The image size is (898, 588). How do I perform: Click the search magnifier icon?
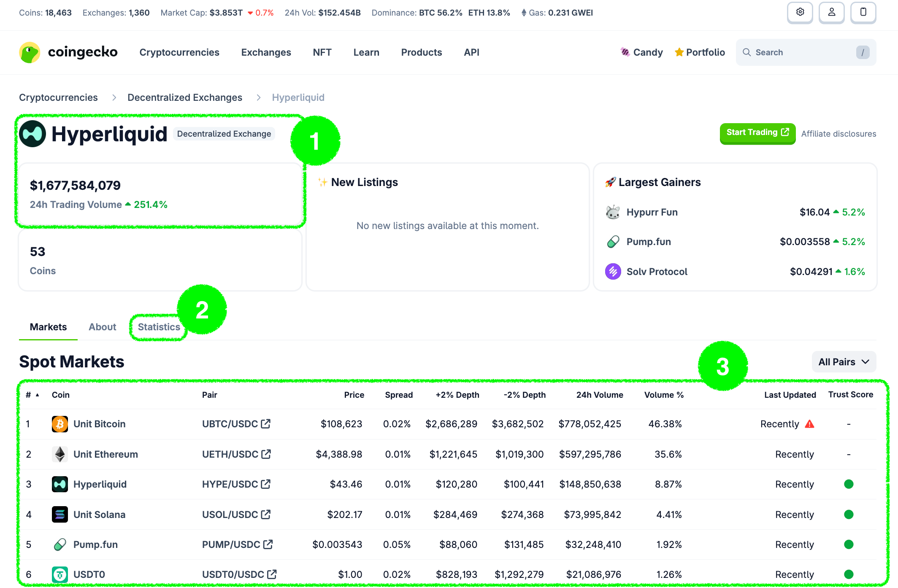pyautogui.click(x=747, y=52)
